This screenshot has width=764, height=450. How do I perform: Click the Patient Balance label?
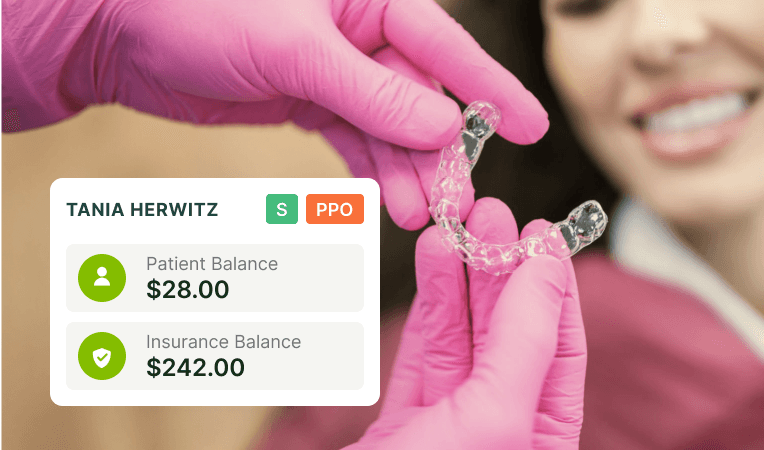pyautogui.click(x=212, y=263)
